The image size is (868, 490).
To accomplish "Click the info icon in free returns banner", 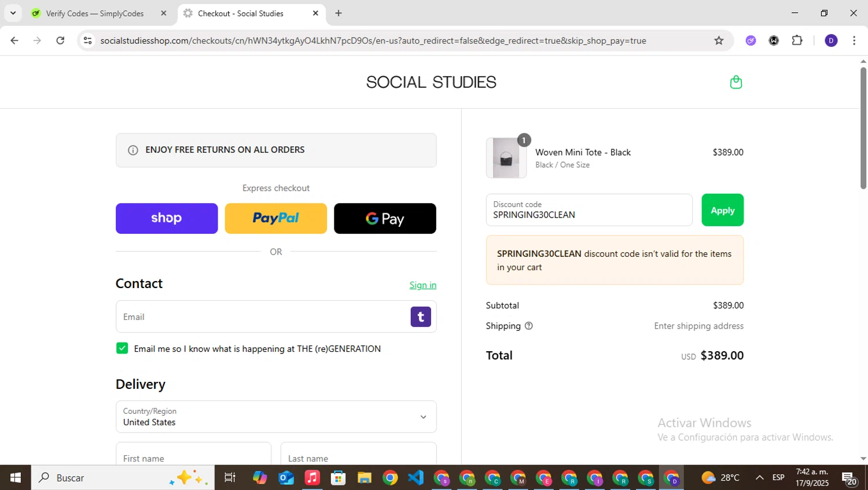I will click(133, 150).
